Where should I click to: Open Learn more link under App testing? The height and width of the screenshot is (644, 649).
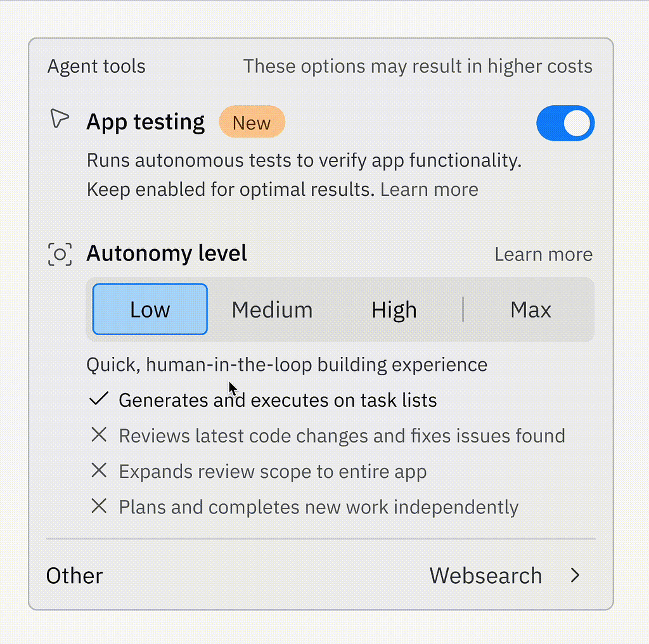click(x=429, y=190)
